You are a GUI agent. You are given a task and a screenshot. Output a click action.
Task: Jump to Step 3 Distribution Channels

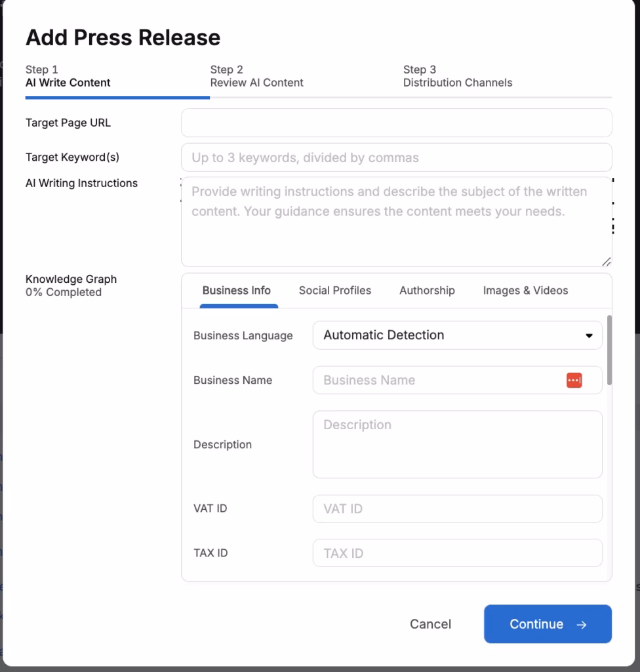coord(457,76)
